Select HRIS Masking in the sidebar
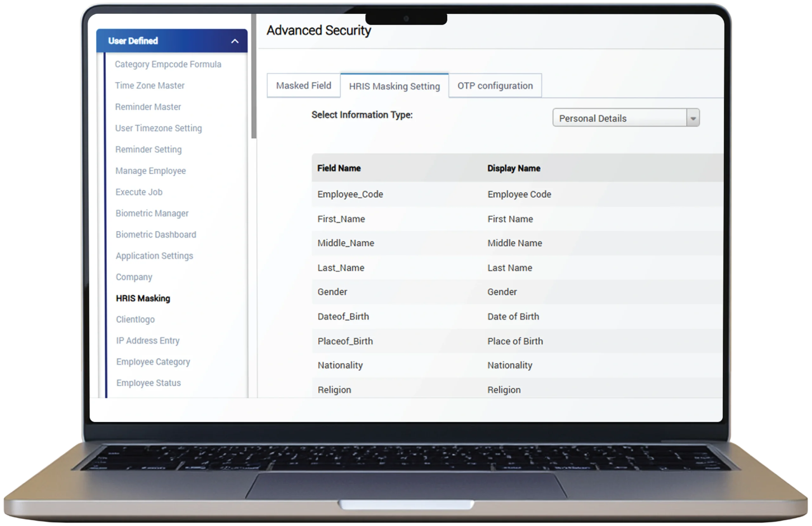 click(x=143, y=298)
